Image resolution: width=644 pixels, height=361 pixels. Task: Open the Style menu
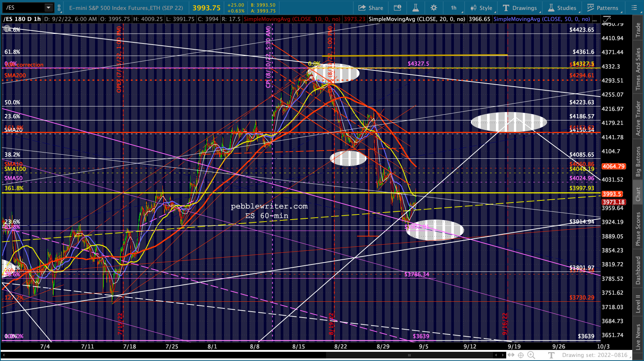(481, 8)
